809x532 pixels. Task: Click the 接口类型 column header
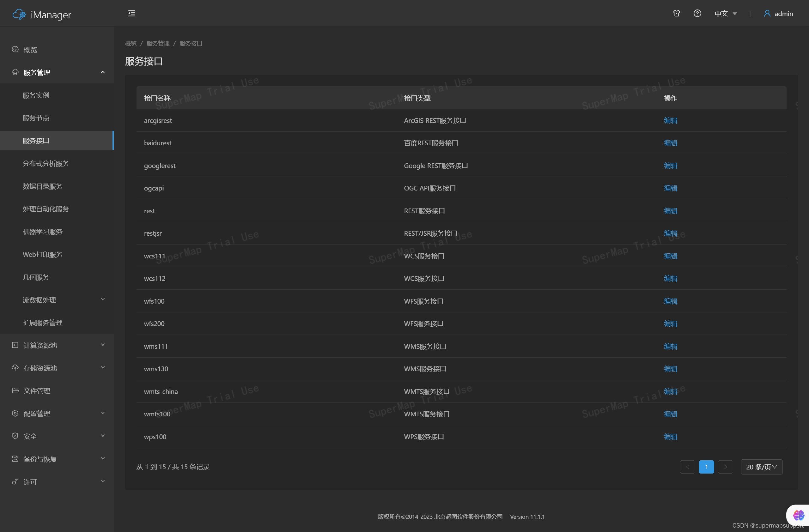(x=417, y=98)
